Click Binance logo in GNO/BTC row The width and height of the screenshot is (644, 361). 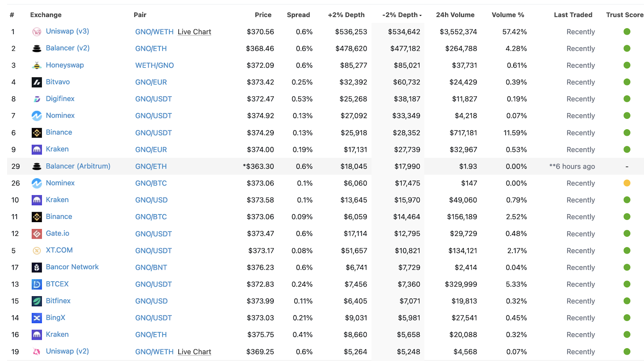tap(37, 217)
